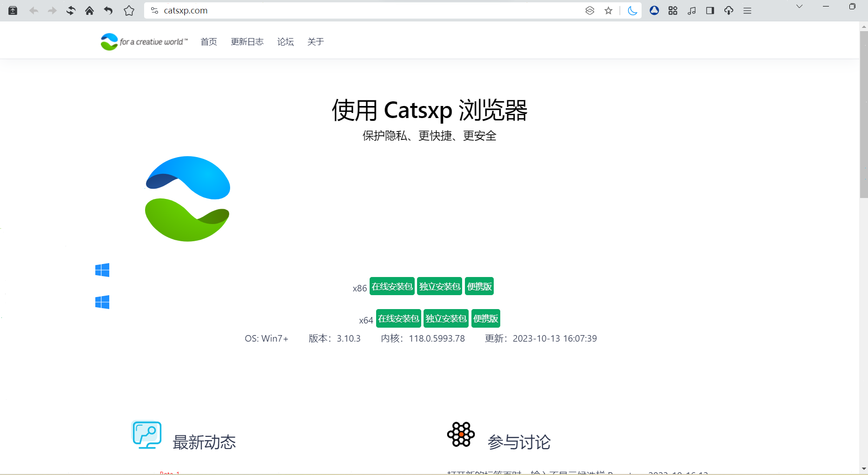868x475 pixels.
Task: Click the upper Windows logo icon
Action: pyautogui.click(x=102, y=270)
